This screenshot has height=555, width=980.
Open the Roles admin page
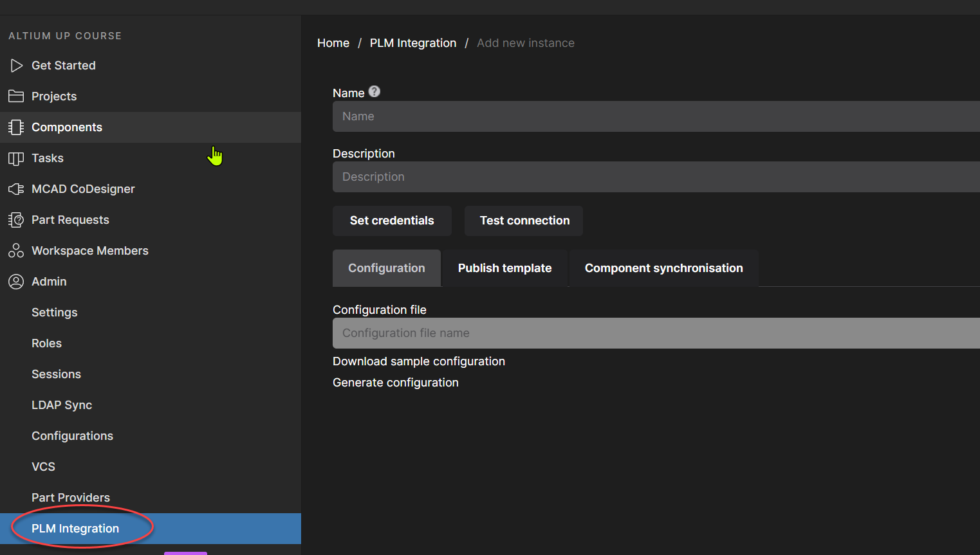click(x=151, y=343)
